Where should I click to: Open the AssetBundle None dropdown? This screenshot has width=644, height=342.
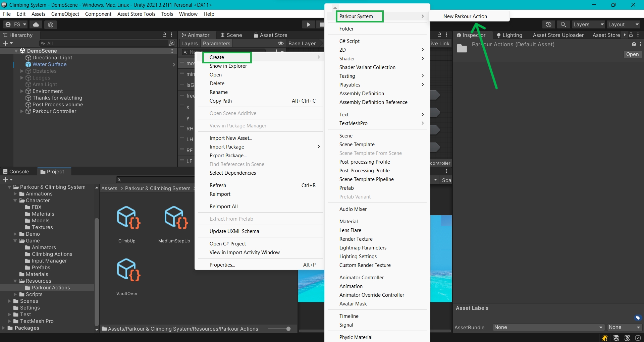(548, 327)
